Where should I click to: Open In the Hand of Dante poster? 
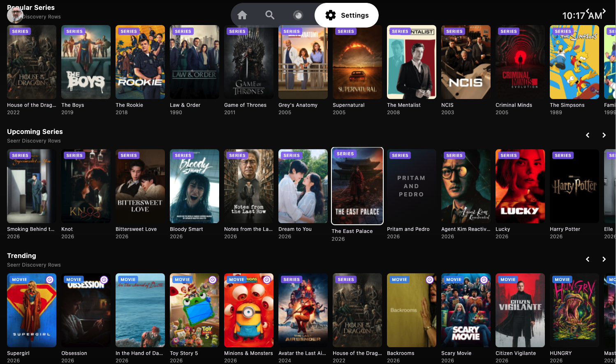(x=140, y=310)
